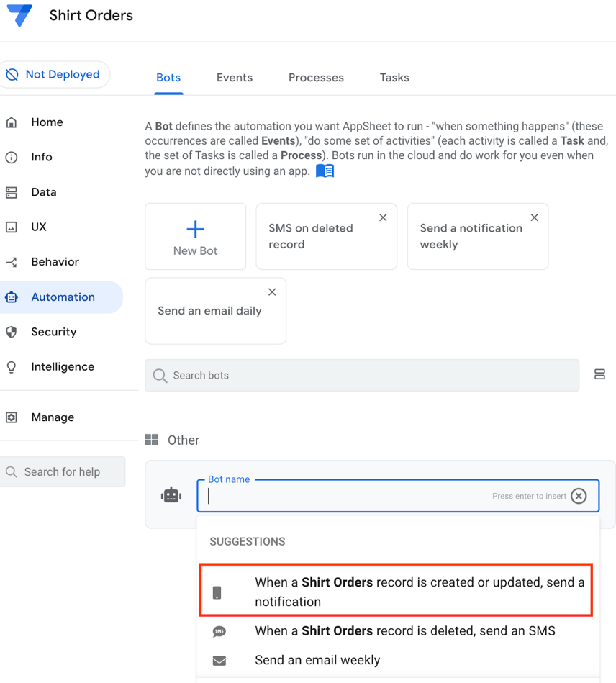Create a New Bot
This screenshot has height=683, width=616.
[195, 236]
